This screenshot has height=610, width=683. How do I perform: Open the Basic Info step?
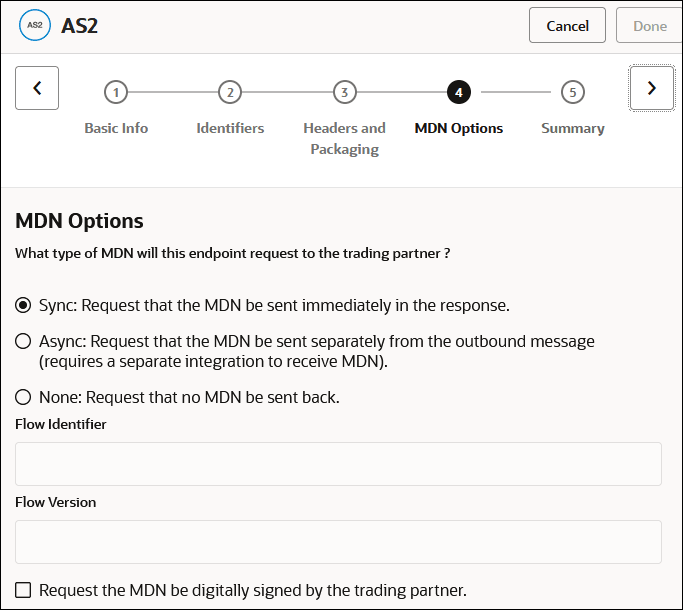[x=116, y=128]
